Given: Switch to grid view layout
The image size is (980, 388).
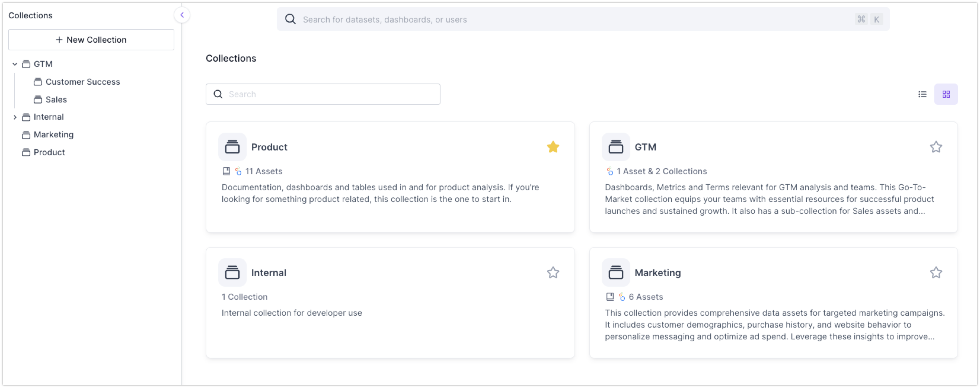Looking at the screenshot, I should click(946, 94).
